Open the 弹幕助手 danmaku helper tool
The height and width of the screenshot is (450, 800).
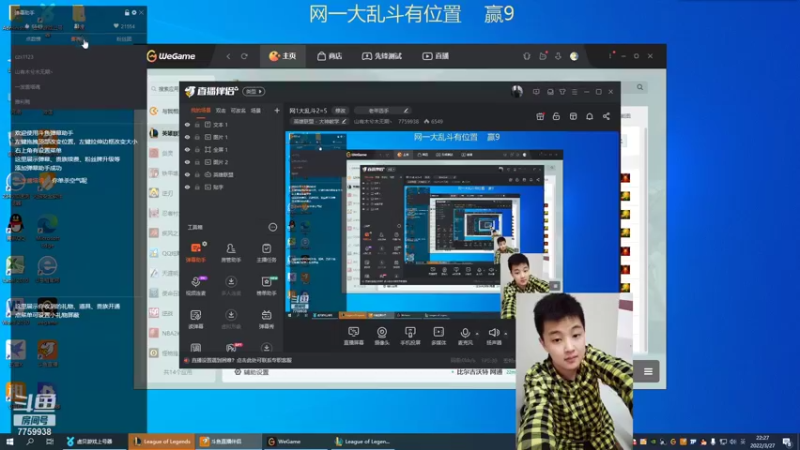click(x=196, y=253)
